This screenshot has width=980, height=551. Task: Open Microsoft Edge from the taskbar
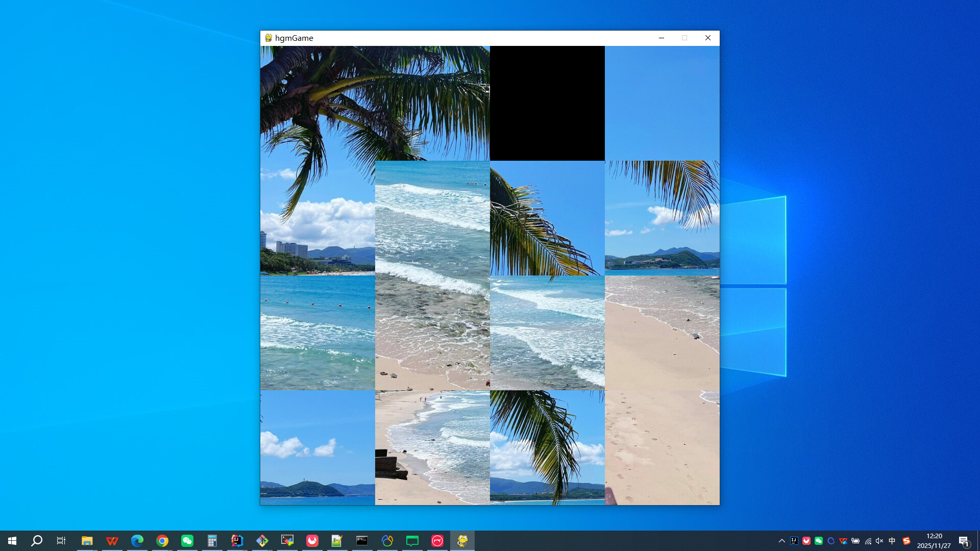click(x=137, y=541)
